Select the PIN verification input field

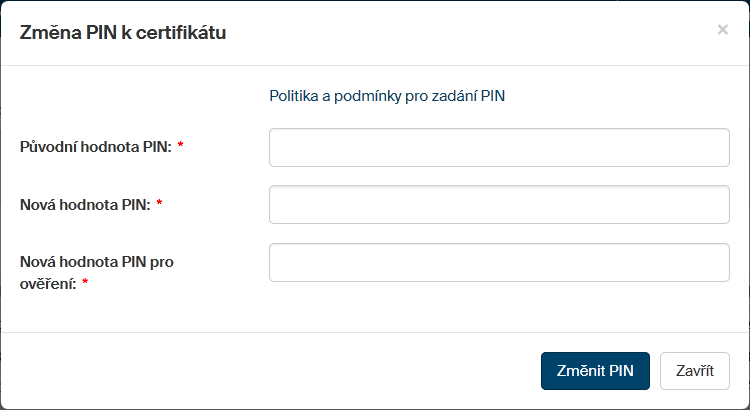click(499, 263)
